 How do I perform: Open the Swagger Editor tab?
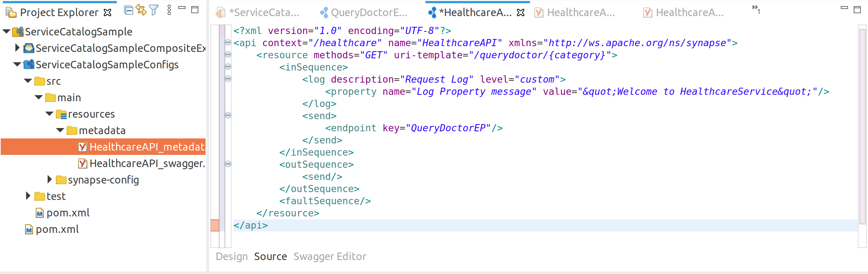click(x=330, y=256)
